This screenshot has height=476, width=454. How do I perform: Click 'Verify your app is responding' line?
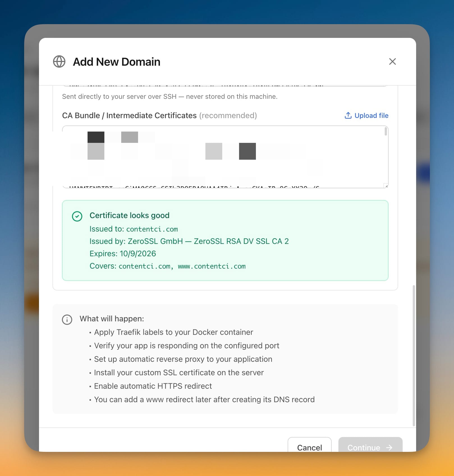pyautogui.click(x=187, y=345)
